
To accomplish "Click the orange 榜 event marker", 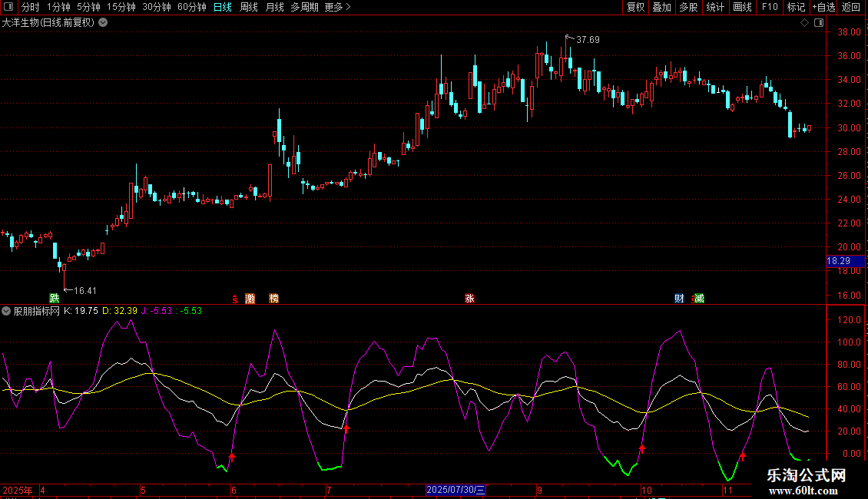I will pyautogui.click(x=274, y=298).
